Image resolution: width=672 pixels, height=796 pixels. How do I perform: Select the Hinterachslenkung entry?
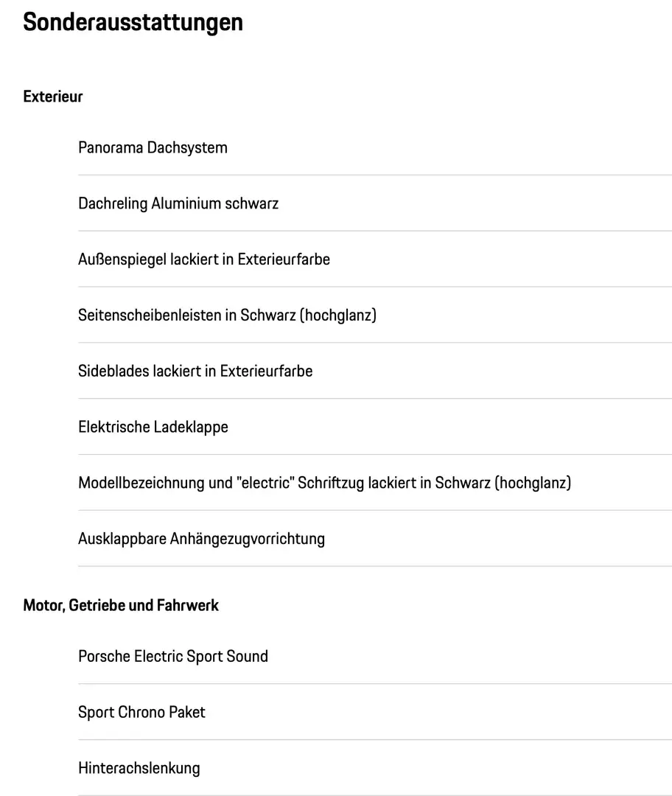click(x=139, y=768)
